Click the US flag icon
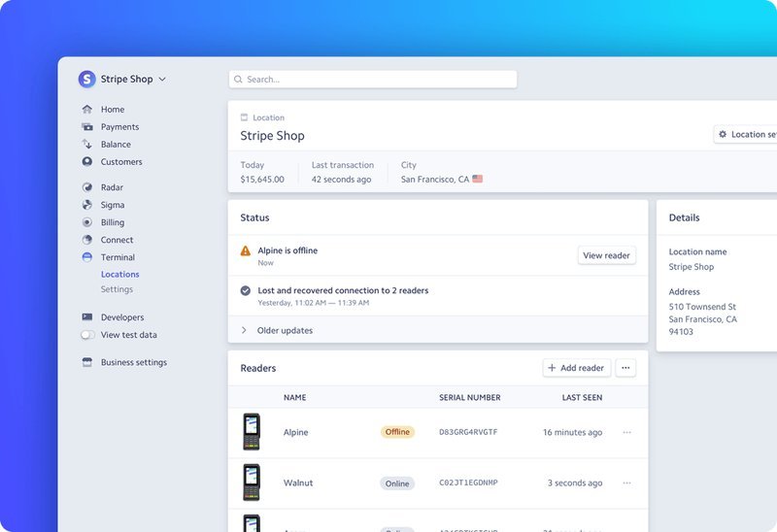 coord(477,179)
